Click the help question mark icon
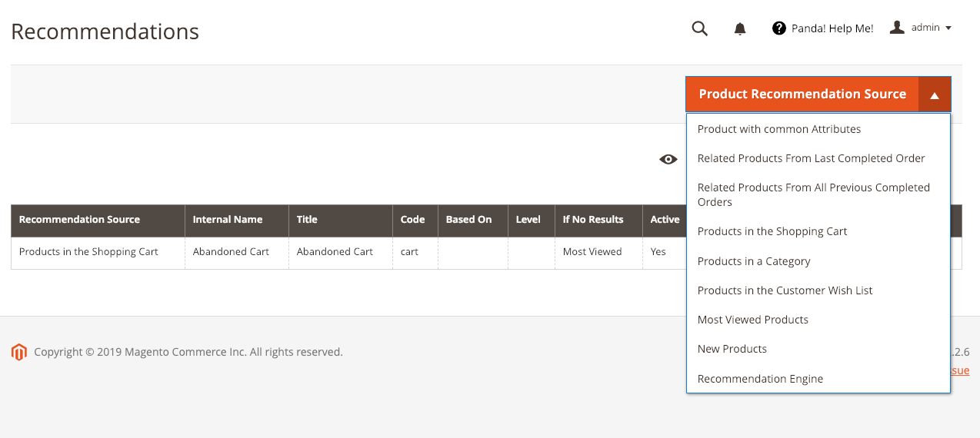The width and height of the screenshot is (980, 438). [x=779, y=28]
